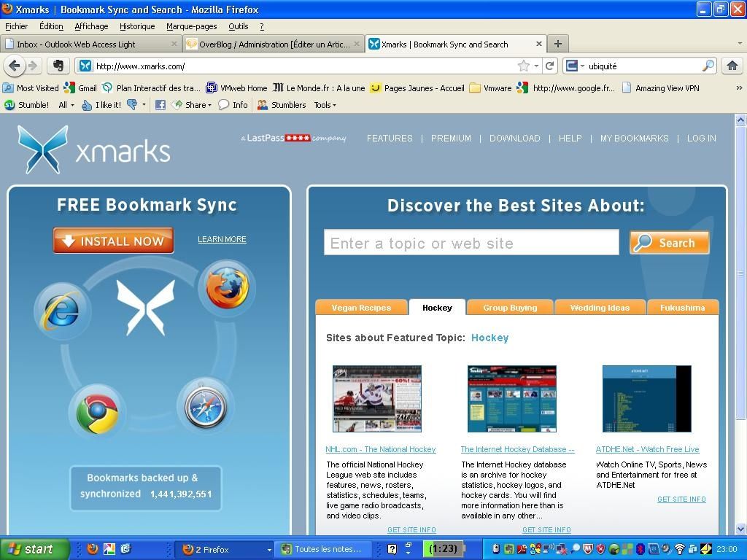This screenshot has height=560, width=747.
Task: Switch to the Vegan Recipes tab
Action: pos(361,308)
